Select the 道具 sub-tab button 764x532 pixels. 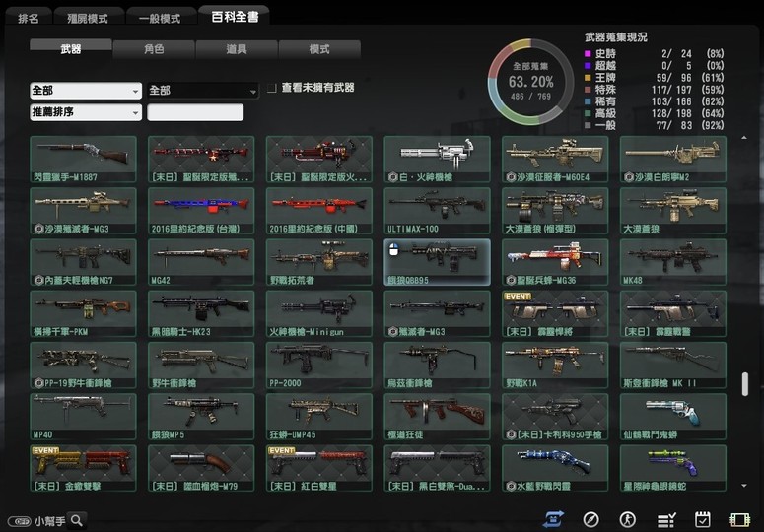point(237,47)
